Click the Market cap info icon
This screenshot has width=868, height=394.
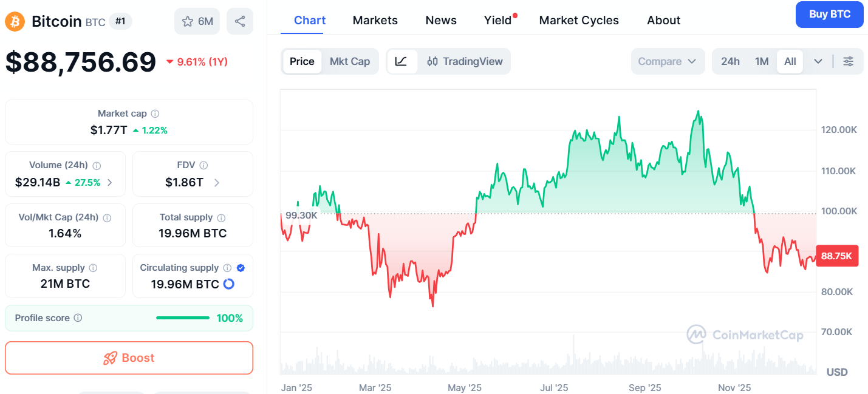pos(155,114)
